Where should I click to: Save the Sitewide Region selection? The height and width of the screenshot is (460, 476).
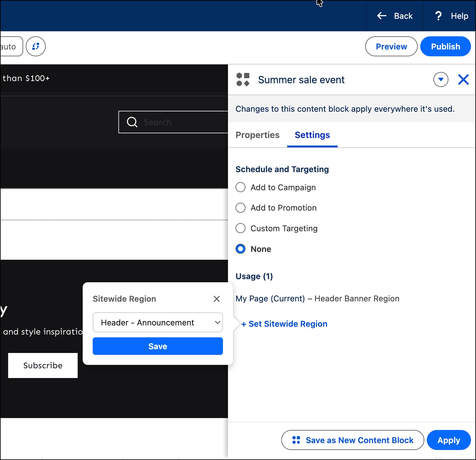point(158,346)
